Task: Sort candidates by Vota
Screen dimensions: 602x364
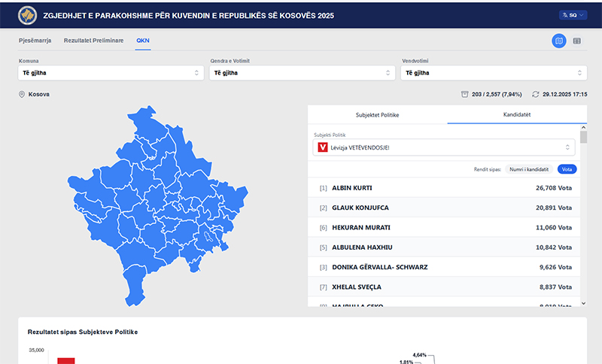Action: click(567, 169)
